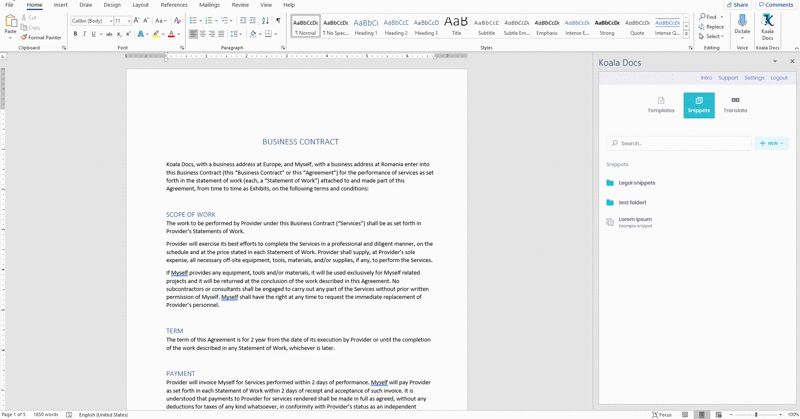Open the font size dropdown

click(x=129, y=21)
